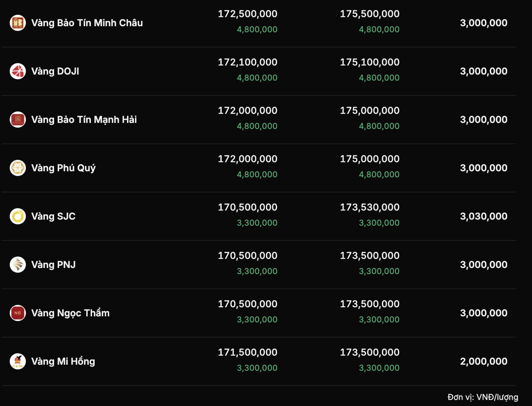Screen dimensions: 532x406
Task: Click the PNJ logo icon
Action: pos(18,265)
